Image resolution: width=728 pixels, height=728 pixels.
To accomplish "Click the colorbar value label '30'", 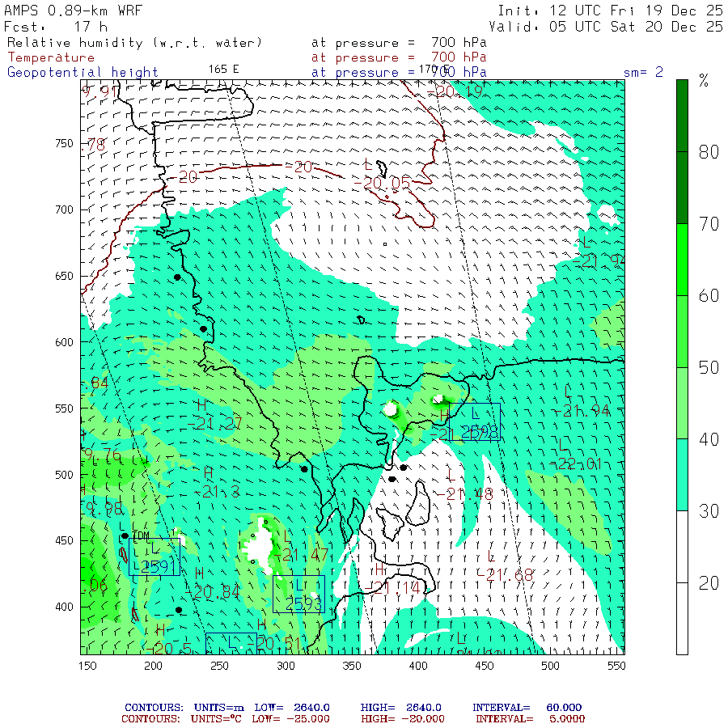I will (709, 511).
